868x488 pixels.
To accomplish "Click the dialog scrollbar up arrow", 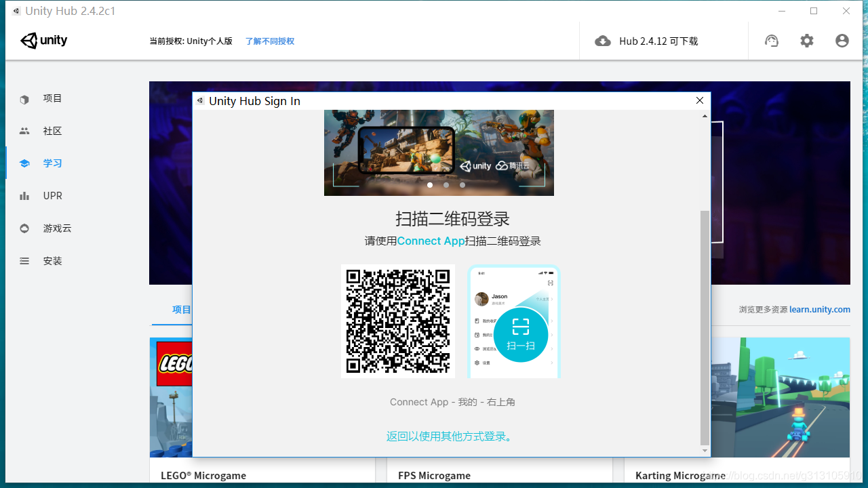I will click(705, 116).
